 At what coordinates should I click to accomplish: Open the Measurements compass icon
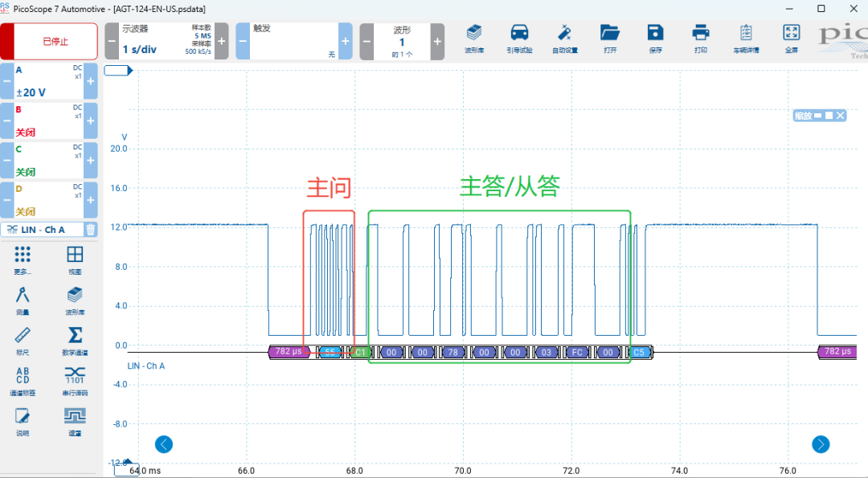(23, 300)
